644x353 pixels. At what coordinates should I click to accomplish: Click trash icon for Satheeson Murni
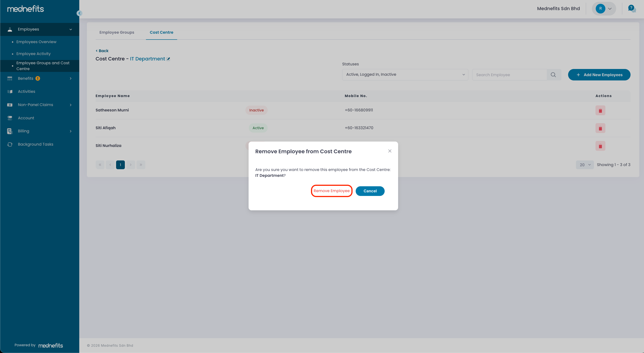point(600,110)
